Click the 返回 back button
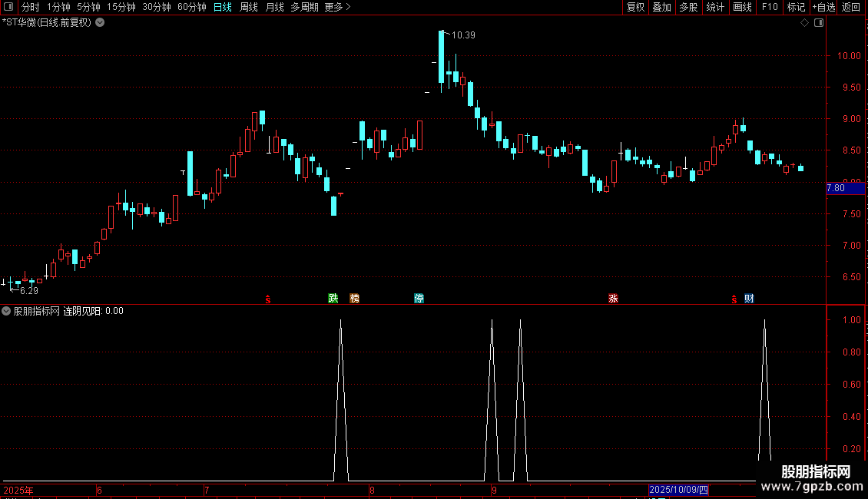868x499 pixels. 851,7
